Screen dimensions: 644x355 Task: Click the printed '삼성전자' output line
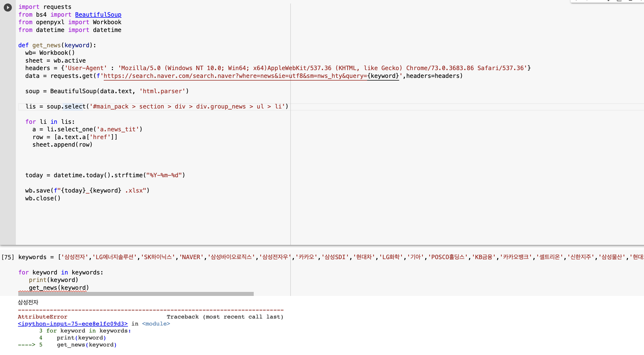pos(28,302)
